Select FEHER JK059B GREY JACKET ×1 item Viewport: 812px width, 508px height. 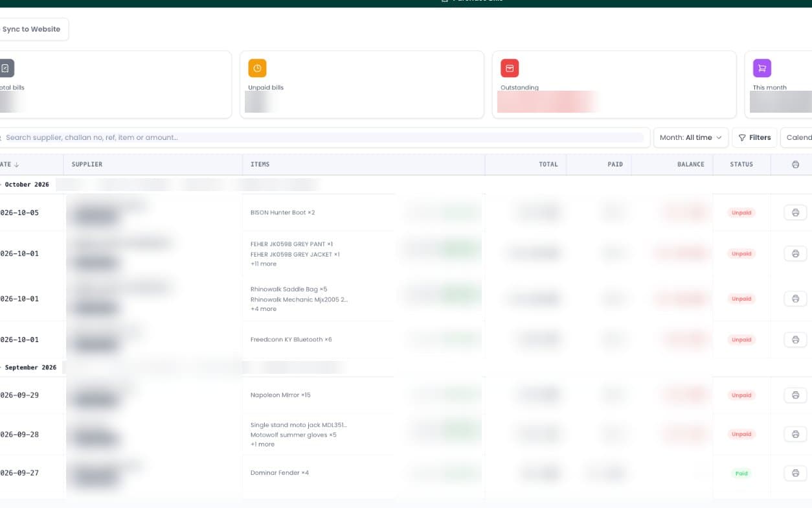pyautogui.click(x=295, y=255)
